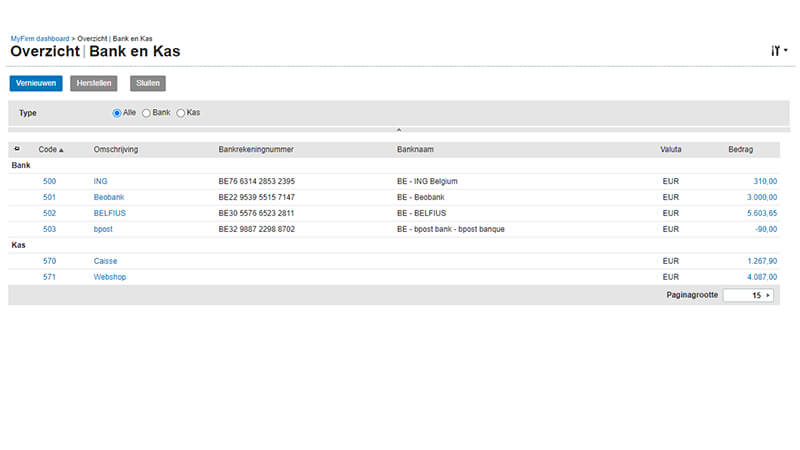Image resolution: width=800 pixels, height=450 pixels.
Task: Open code 500 link
Action: coord(49,181)
